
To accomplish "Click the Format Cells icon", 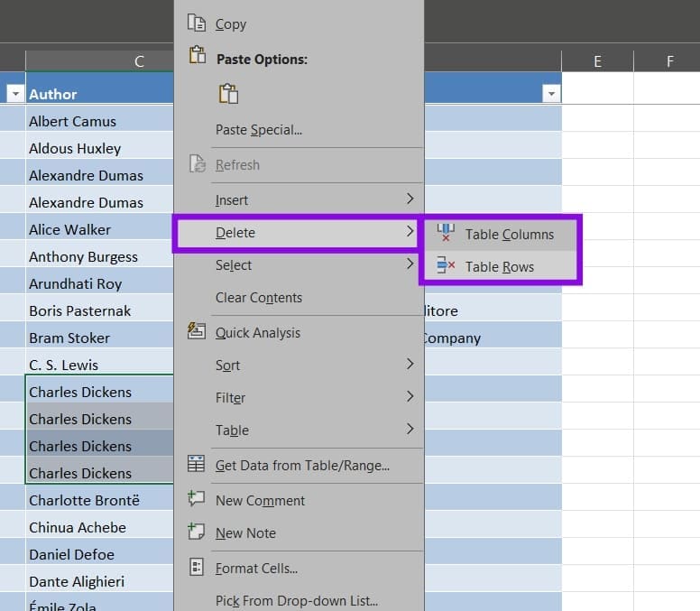I will tap(197, 567).
